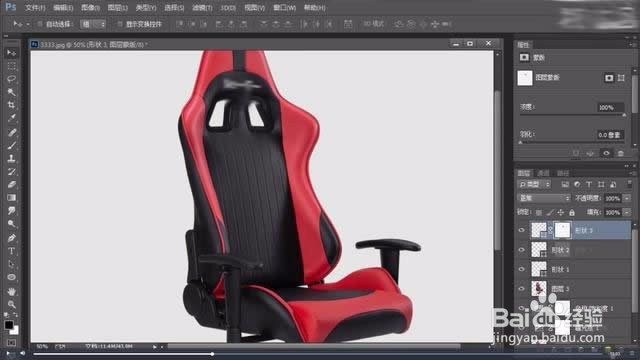This screenshot has width=640, height=360.
Task: Toggle the layer filtering on/off switch
Action: [x=629, y=184]
